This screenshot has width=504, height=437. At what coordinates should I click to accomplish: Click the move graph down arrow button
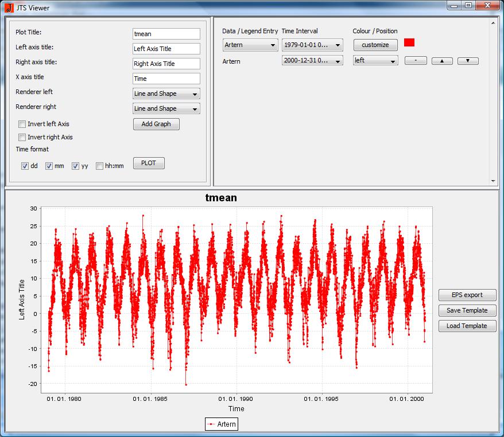(x=468, y=61)
